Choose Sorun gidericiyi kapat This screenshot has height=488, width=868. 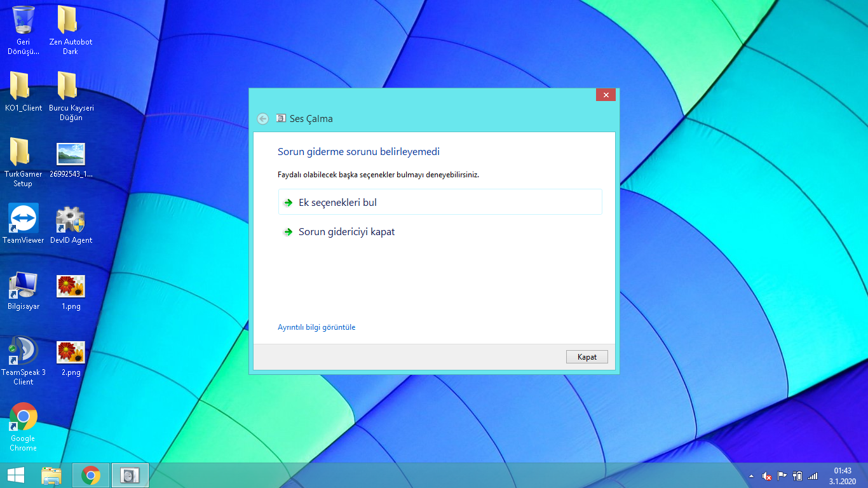(440, 232)
